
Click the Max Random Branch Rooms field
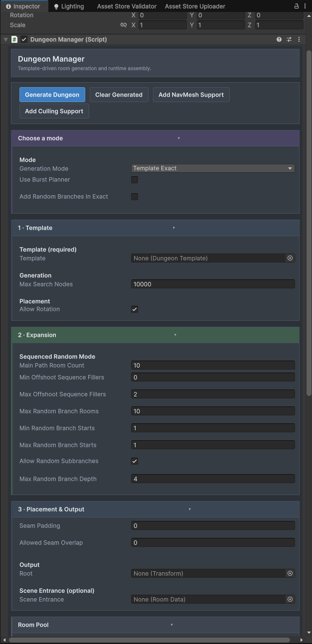(x=213, y=411)
